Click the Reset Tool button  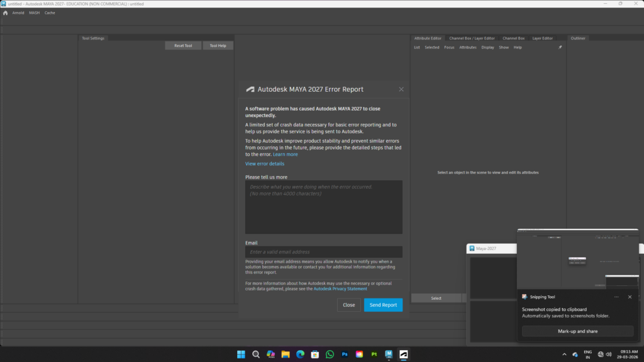click(x=183, y=45)
